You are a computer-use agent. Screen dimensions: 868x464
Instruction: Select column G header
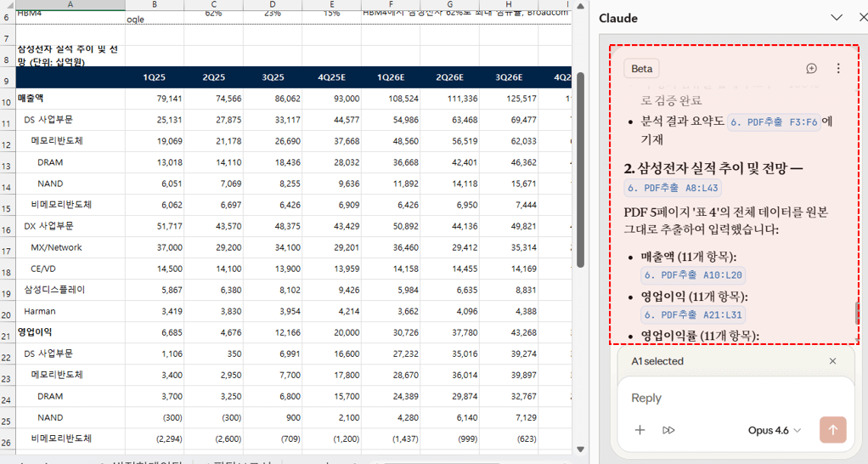coord(449,4)
